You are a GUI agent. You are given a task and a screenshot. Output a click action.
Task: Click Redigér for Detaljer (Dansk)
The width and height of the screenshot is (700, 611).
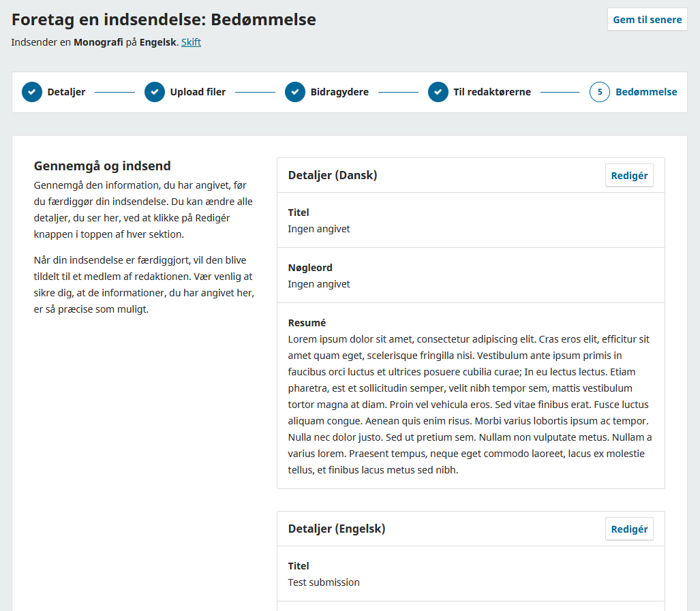[629, 175]
